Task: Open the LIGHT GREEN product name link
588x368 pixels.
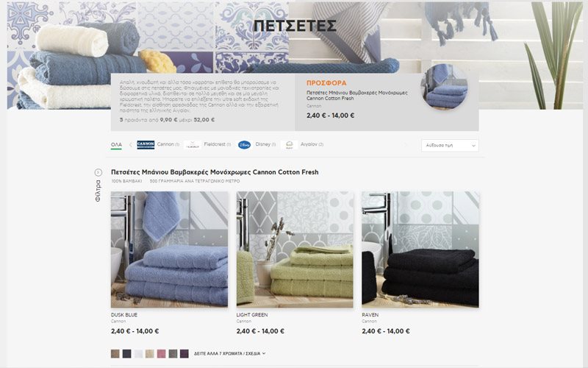Action: click(x=252, y=315)
